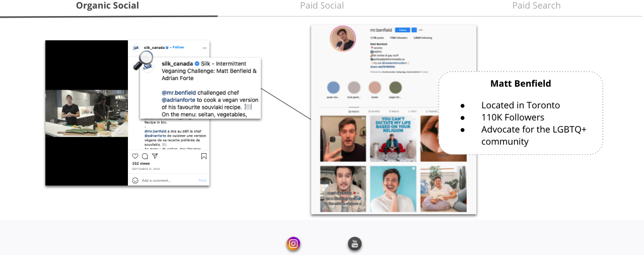Expand the dropdown arrow beside the profile Follow button
Screen dimensions: 644x255
[414, 30]
